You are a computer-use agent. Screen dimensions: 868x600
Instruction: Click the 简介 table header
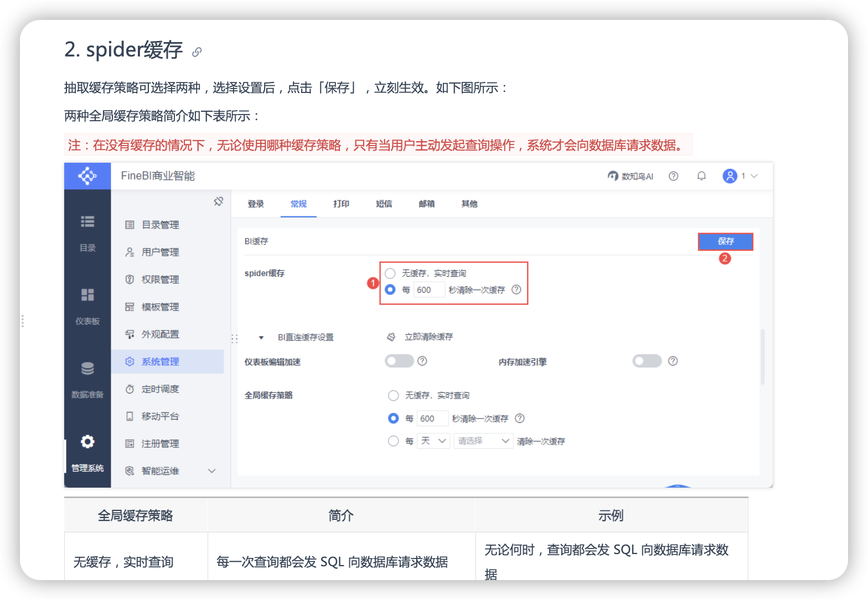click(x=341, y=515)
